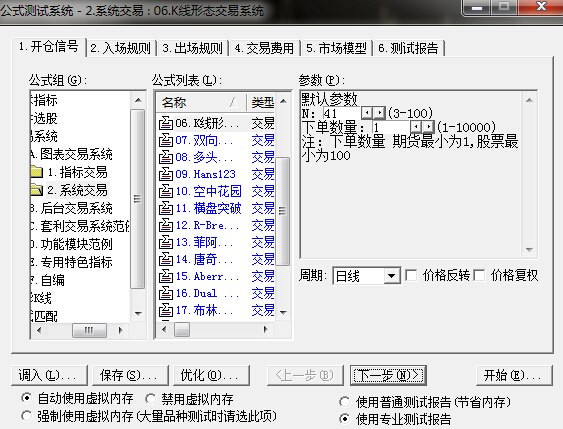Close the 公式测试系统 window
Image resolution: width=563 pixels, height=429 pixels.
pyautogui.click(x=541, y=6)
